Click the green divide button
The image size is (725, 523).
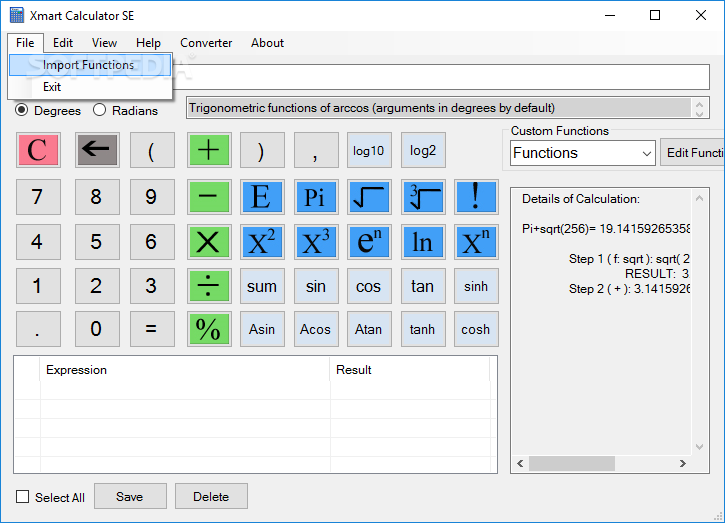coord(209,286)
